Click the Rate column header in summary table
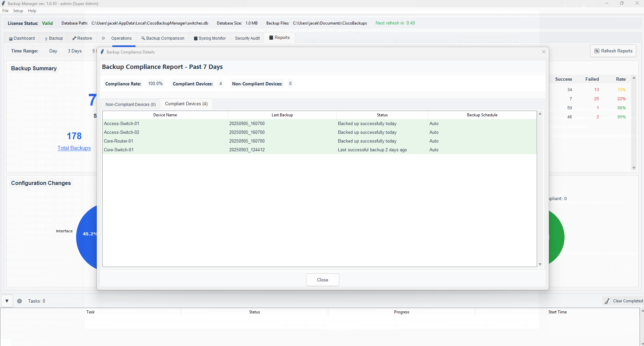Screen dimensions: 644x346 click(620, 79)
